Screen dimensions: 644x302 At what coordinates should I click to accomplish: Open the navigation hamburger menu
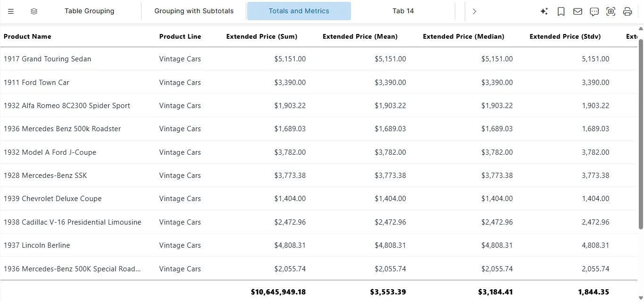click(11, 11)
